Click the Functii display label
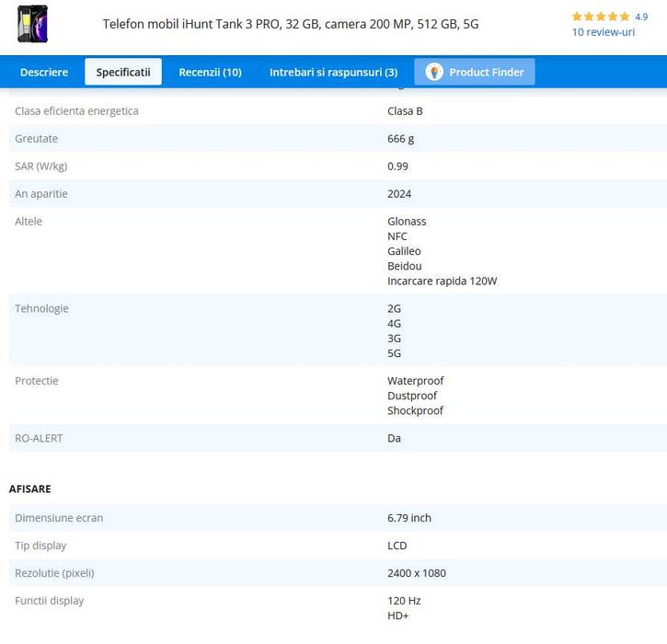 point(50,601)
